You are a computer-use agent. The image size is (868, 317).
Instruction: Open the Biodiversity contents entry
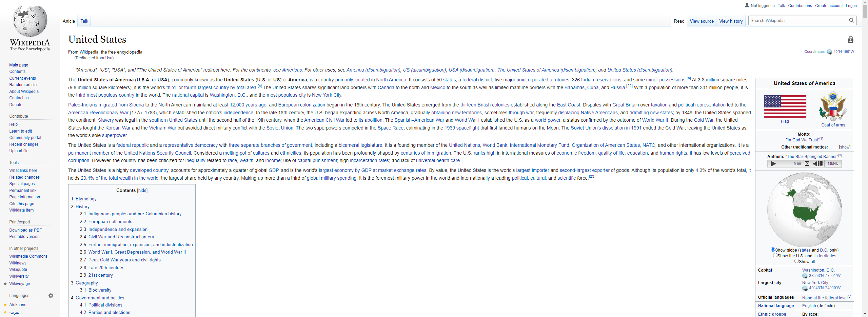pyautogui.click(x=100, y=290)
